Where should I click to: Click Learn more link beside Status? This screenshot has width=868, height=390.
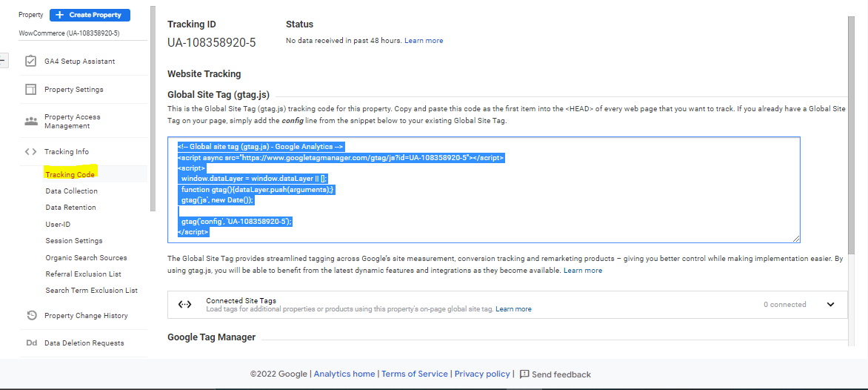point(424,41)
